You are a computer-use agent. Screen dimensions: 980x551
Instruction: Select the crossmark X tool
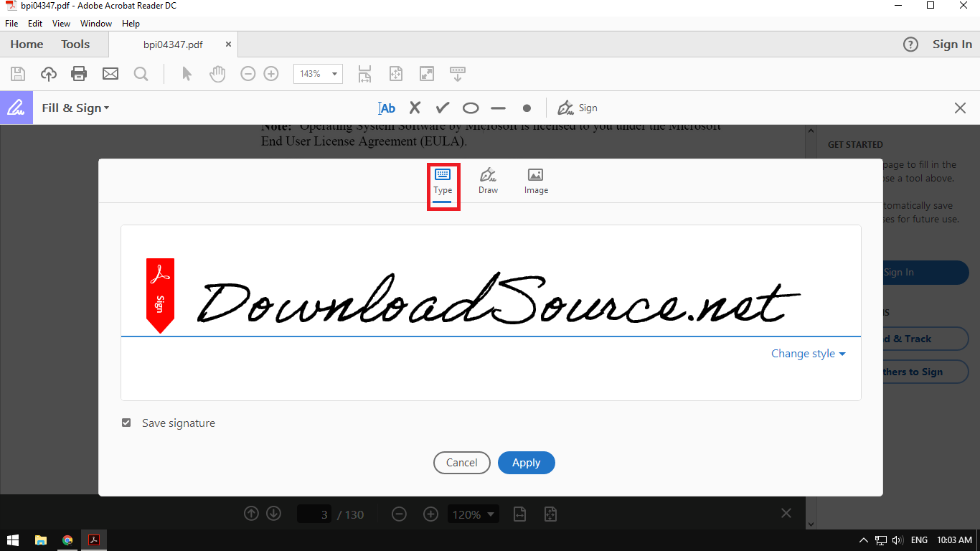coord(415,108)
